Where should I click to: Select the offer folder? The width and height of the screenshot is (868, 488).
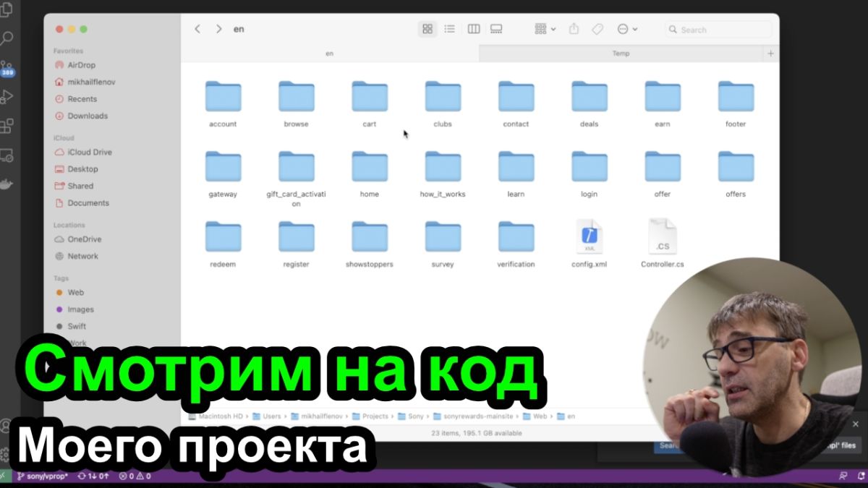pos(663,167)
